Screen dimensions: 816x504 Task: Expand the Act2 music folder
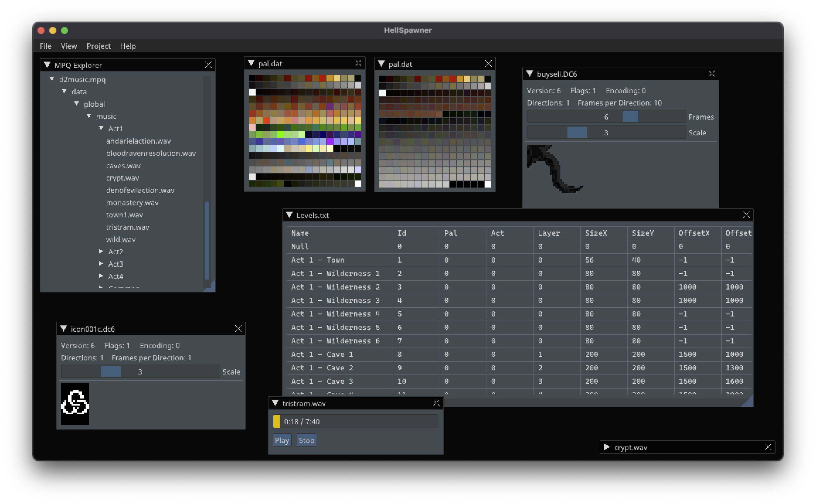click(101, 251)
